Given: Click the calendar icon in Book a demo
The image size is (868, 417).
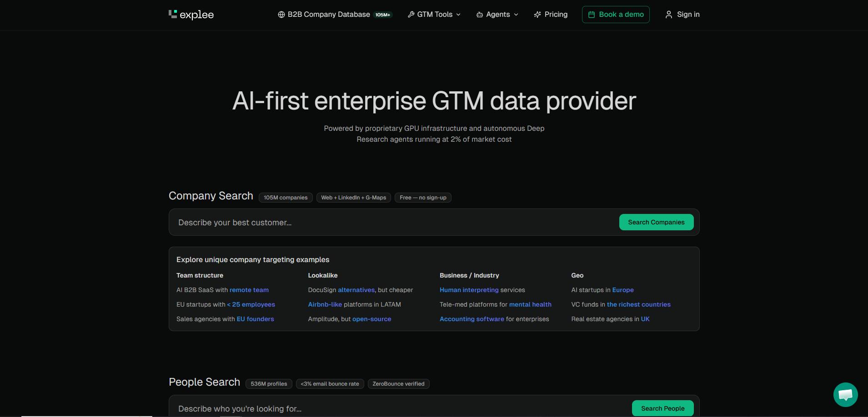Looking at the screenshot, I should tap(592, 15).
